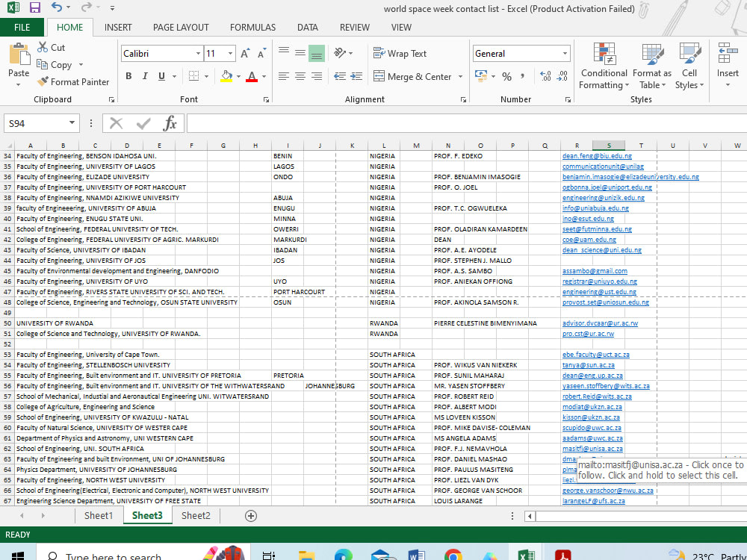
Task: Increase font size with the large A
Action: [245, 53]
